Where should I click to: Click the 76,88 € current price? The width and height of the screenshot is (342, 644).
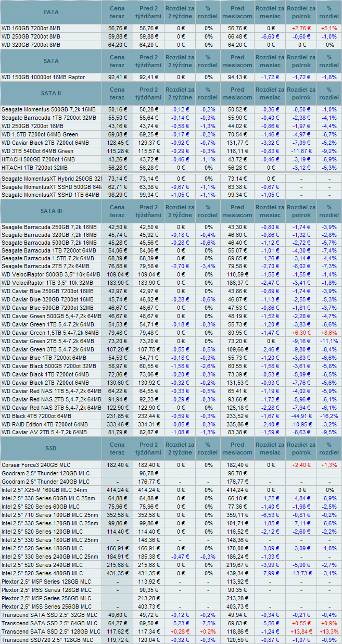coord(117,267)
